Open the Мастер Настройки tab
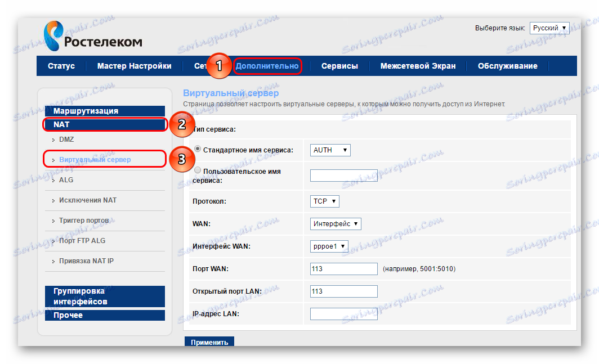The width and height of the screenshot is (599, 364). 134,66
